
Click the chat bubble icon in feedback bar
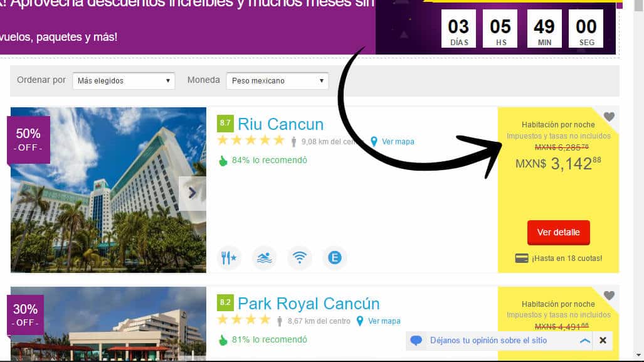[416, 341]
